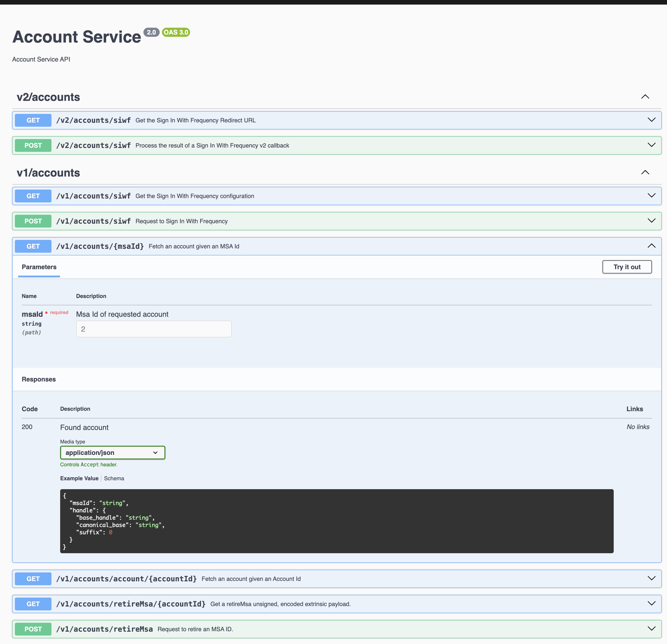Click the msaId required parameter name
667x644 pixels.
(32, 314)
